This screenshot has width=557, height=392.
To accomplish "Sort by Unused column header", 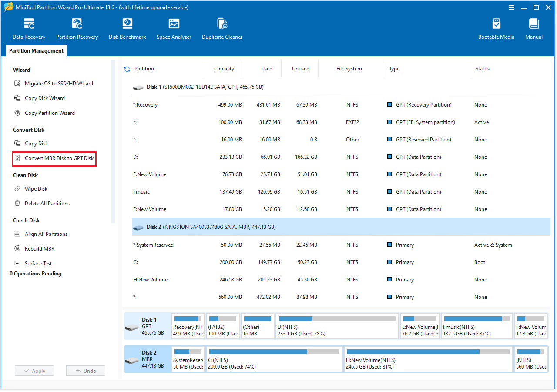I will [301, 69].
